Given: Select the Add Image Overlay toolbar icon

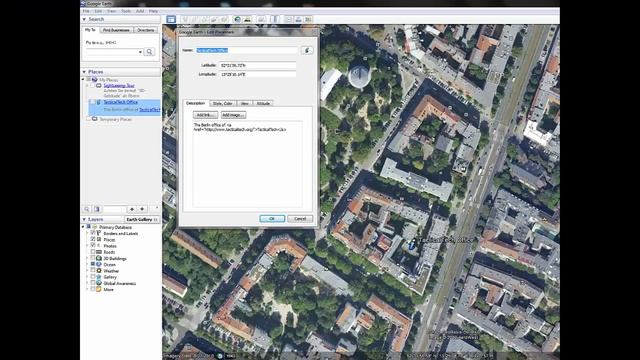Looking at the screenshot, I should 214,19.
